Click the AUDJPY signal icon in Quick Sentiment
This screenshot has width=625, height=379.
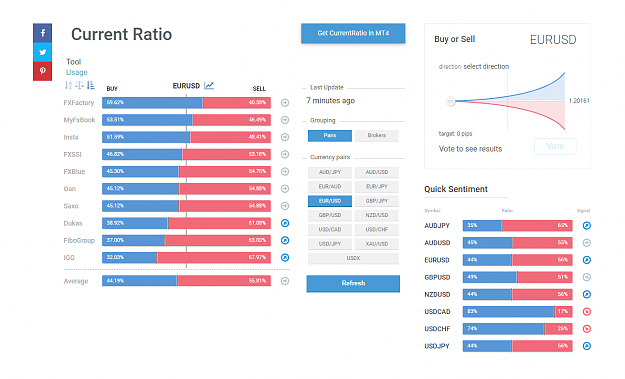586,226
